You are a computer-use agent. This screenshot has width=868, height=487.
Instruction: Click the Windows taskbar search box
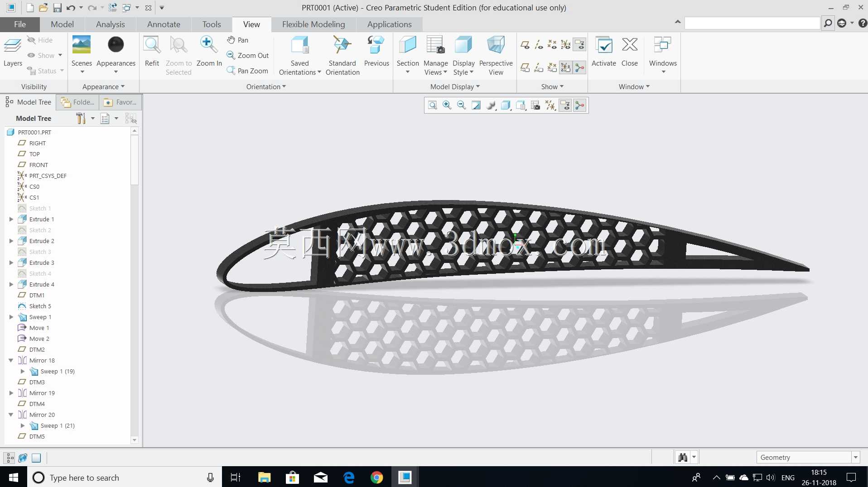pyautogui.click(x=125, y=477)
